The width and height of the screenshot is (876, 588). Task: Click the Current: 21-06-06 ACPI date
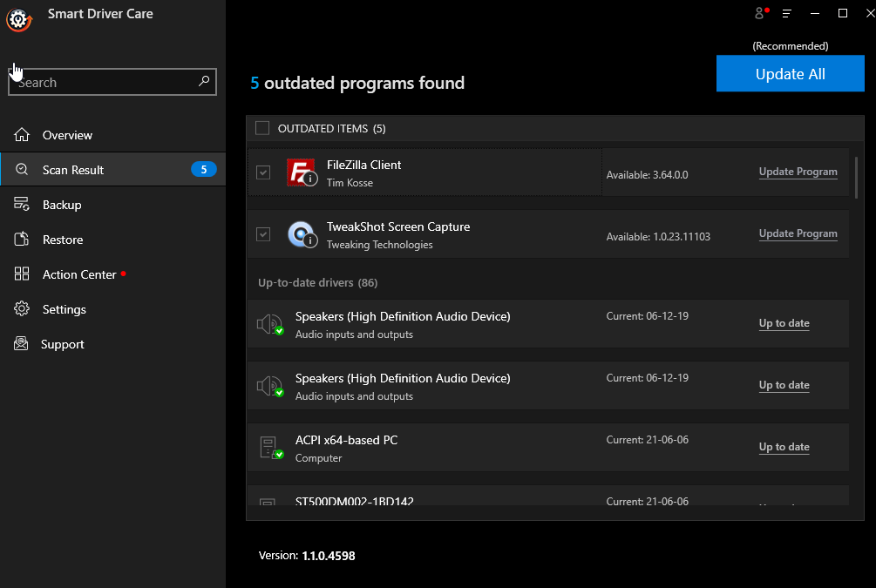(x=647, y=439)
